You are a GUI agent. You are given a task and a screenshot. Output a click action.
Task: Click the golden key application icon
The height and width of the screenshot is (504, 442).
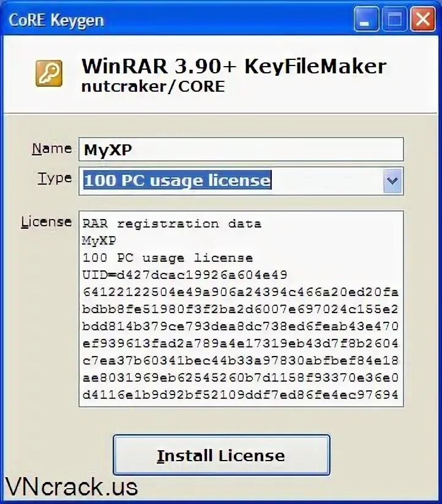click(x=49, y=73)
